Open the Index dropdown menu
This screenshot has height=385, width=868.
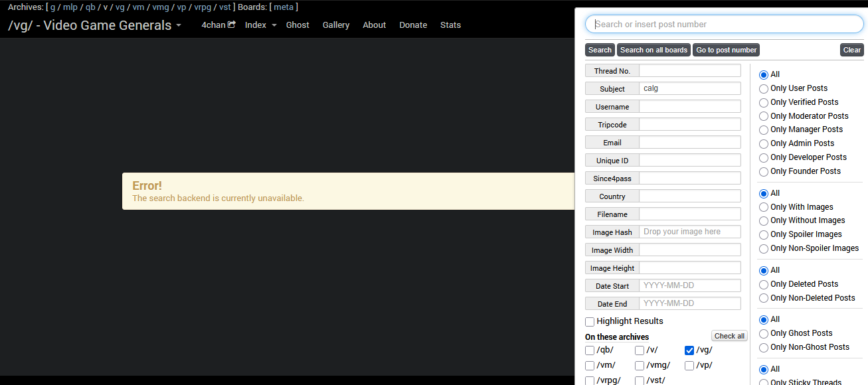[260, 25]
